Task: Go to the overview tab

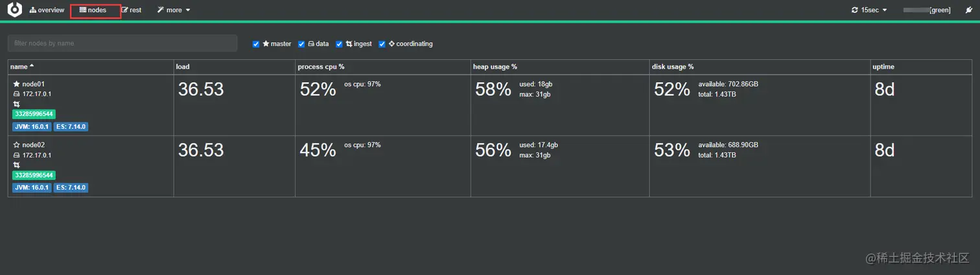Action: [x=47, y=10]
